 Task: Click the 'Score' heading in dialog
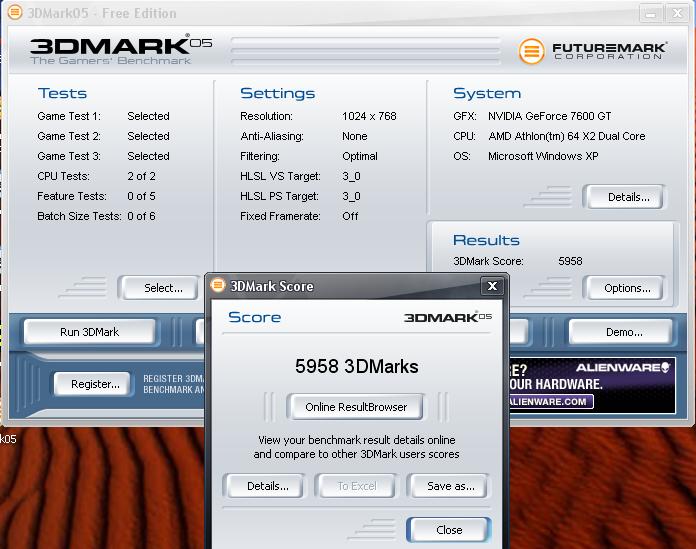(x=254, y=317)
